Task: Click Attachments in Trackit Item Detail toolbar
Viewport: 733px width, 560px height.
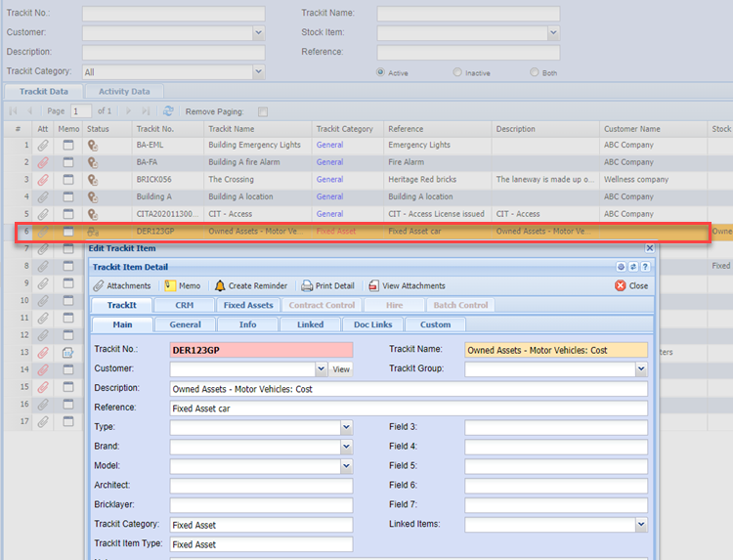Action: pos(122,286)
